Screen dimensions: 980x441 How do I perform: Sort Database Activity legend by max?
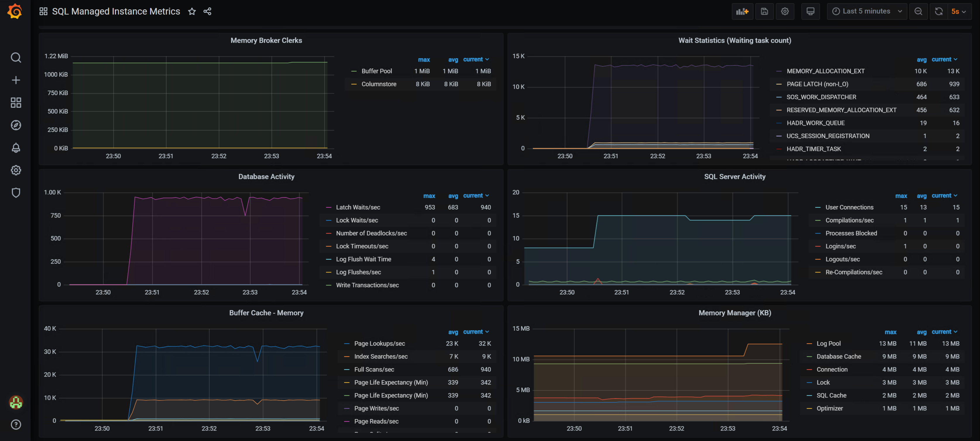pyautogui.click(x=429, y=196)
